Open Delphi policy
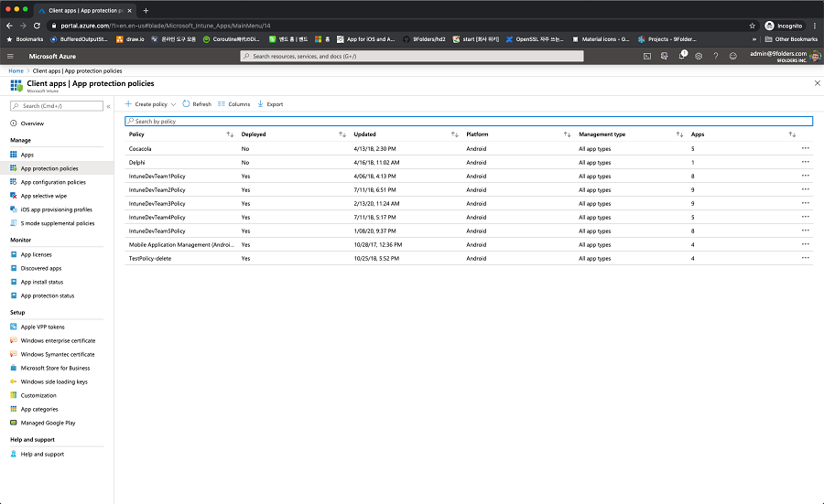 [136, 163]
